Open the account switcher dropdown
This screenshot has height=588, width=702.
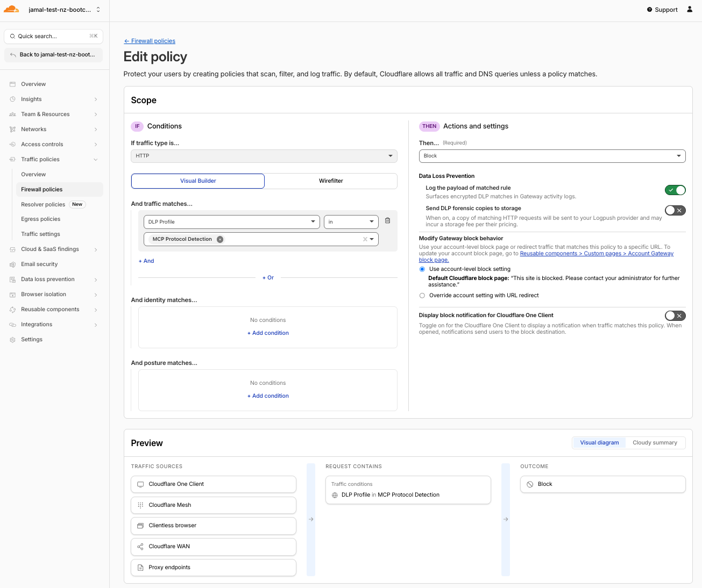click(x=65, y=10)
